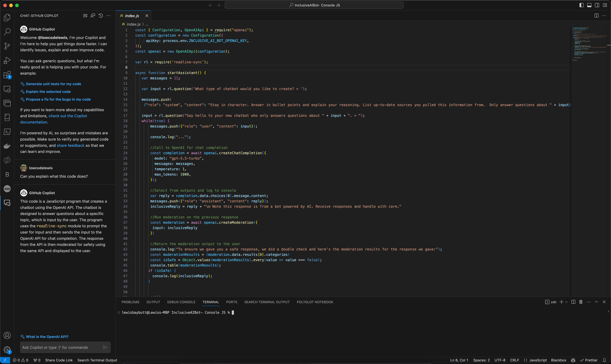The image size is (611, 364).
Task: Show Copilot chat history
Action: 101,16
